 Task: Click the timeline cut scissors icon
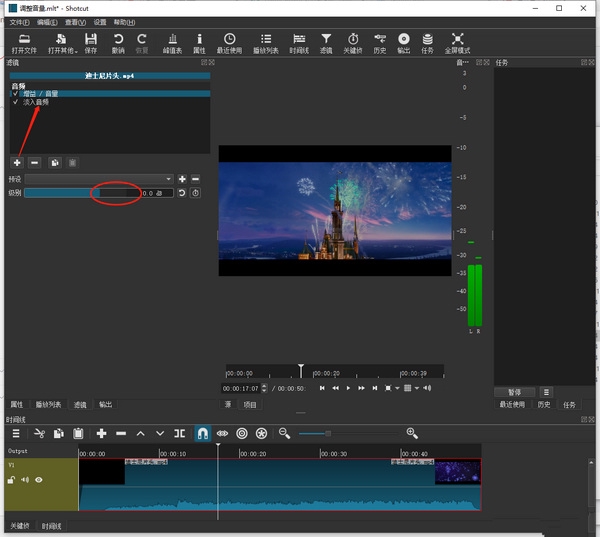pos(40,433)
